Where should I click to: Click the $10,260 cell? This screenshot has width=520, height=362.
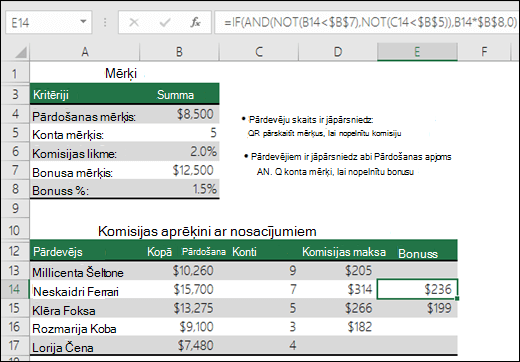(x=179, y=271)
